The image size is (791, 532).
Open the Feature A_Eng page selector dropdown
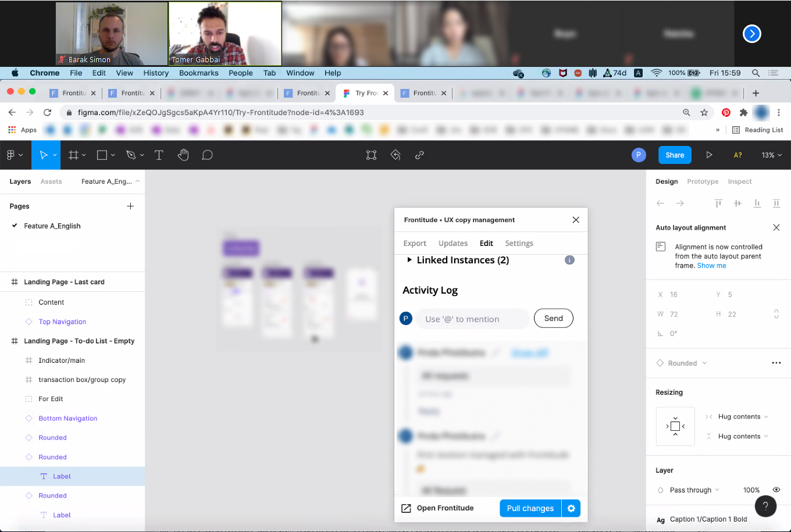pos(111,181)
